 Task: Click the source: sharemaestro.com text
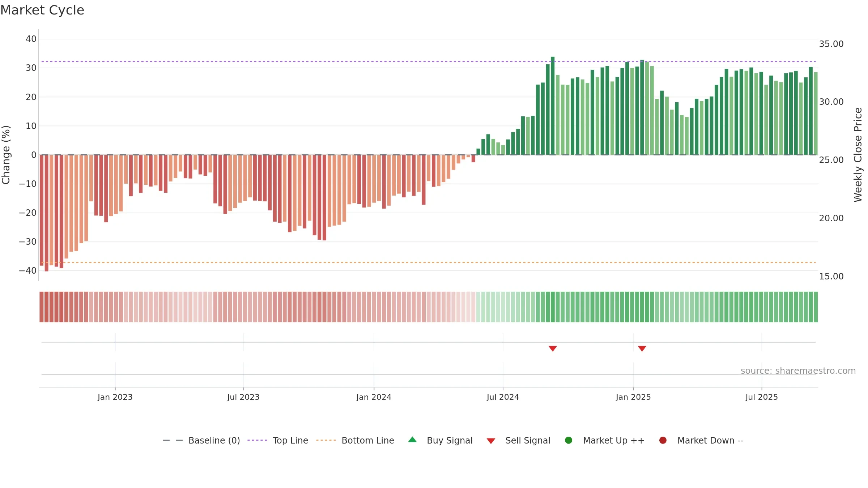click(x=798, y=371)
